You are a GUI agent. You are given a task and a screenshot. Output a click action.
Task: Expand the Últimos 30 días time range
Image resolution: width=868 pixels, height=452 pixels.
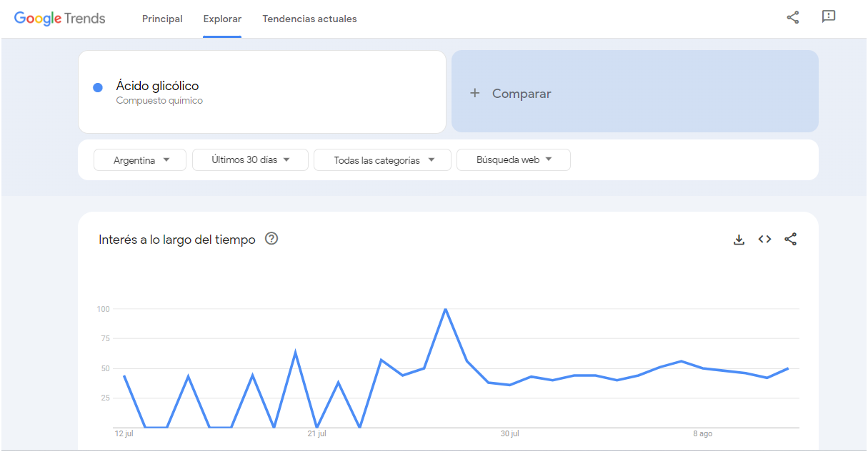250,160
